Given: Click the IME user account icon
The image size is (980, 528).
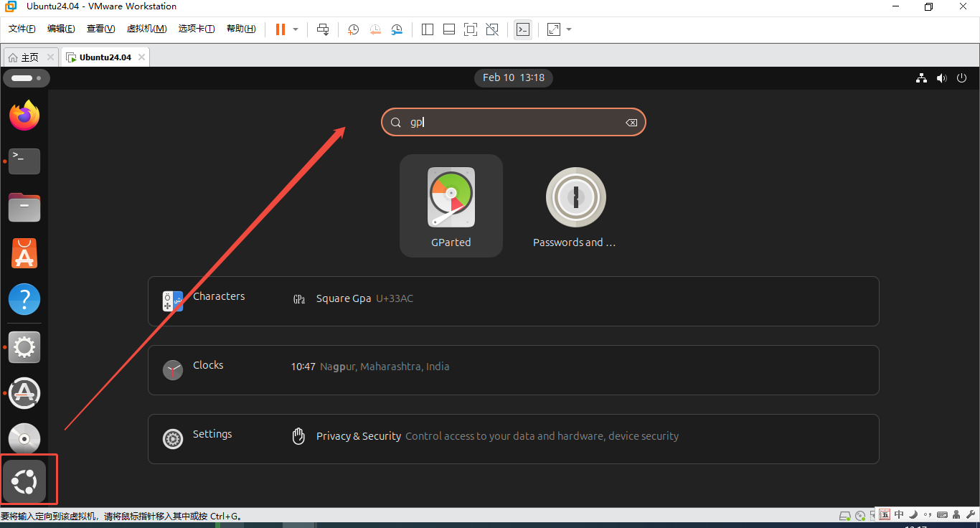Looking at the screenshot, I should [x=956, y=515].
